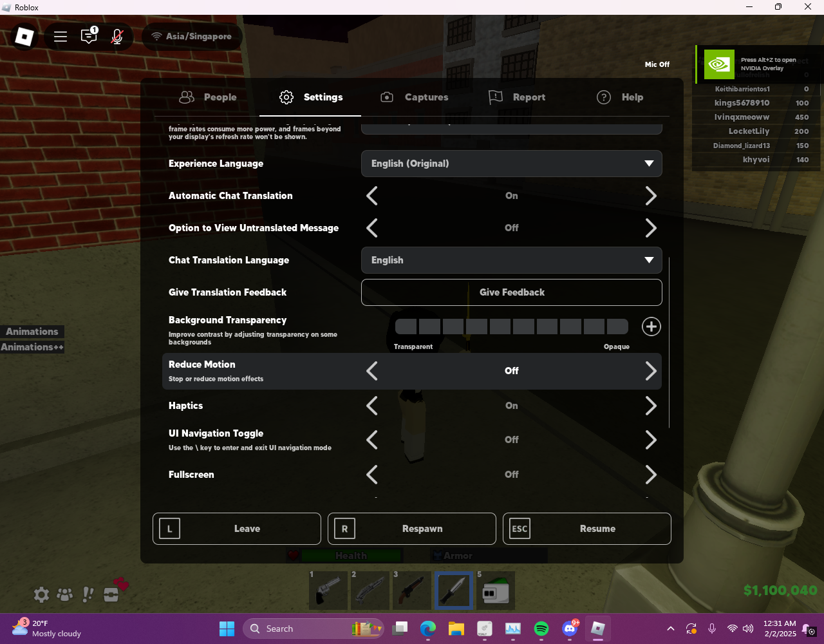Switch to the Report tab
Viewport: 824px width, 644px height.
pyautogui.click(x=517, y=97)
